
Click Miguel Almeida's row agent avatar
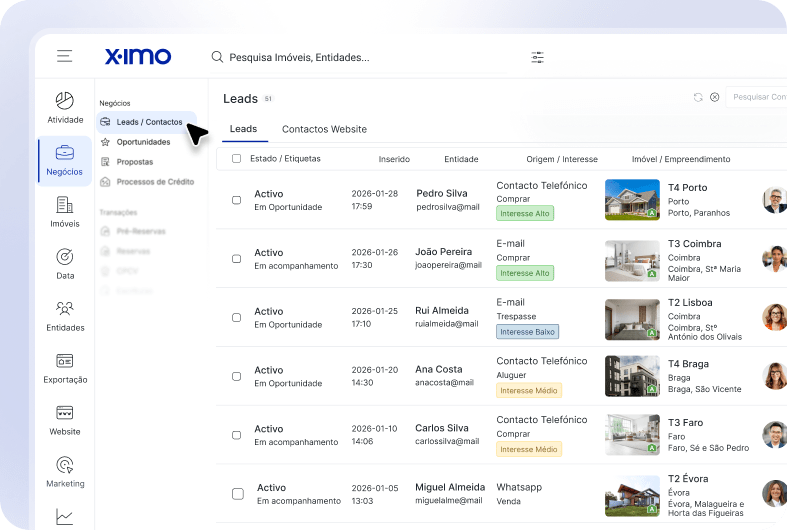(774, 494)
